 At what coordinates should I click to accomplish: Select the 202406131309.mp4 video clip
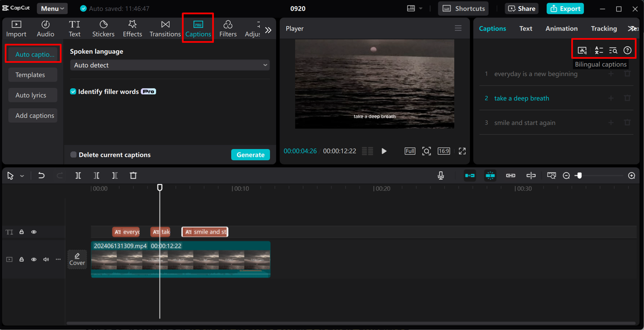(181, 259)
